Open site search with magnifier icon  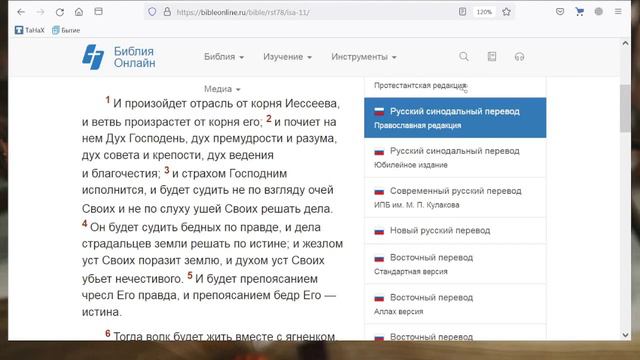pyautogui.click(x=464, y=56)
